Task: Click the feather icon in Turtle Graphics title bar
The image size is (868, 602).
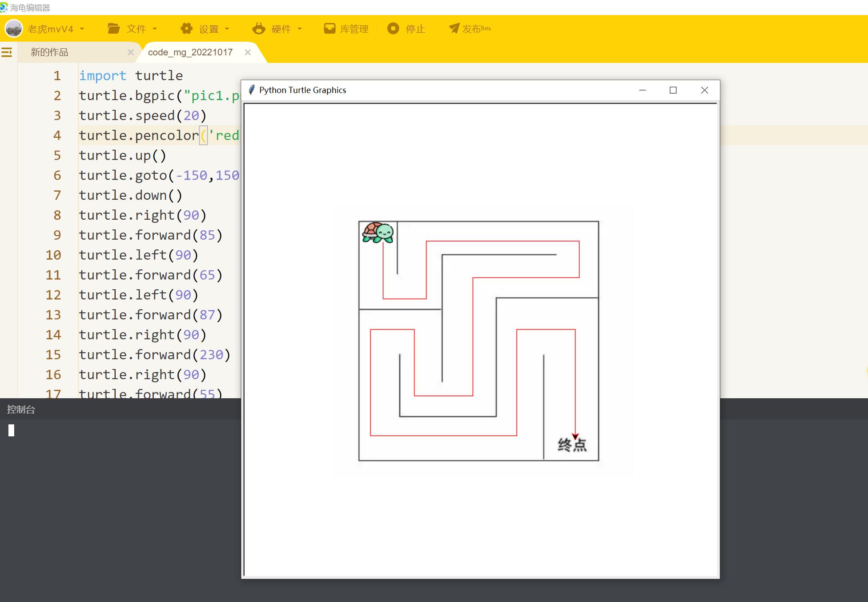Action: tap(251, 90)
